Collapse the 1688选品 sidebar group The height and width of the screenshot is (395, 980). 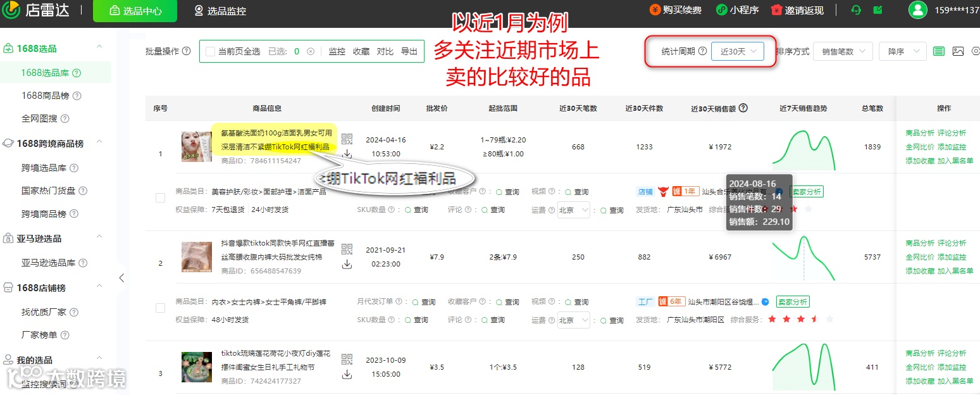99,48
